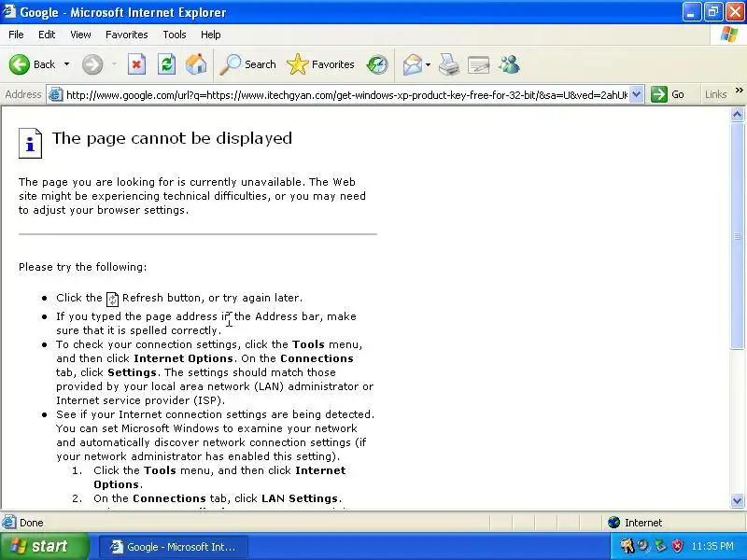The height and width of the screenshot is (560, 747).
Task: Click the info icon beside page title
Action: [30, 143]
